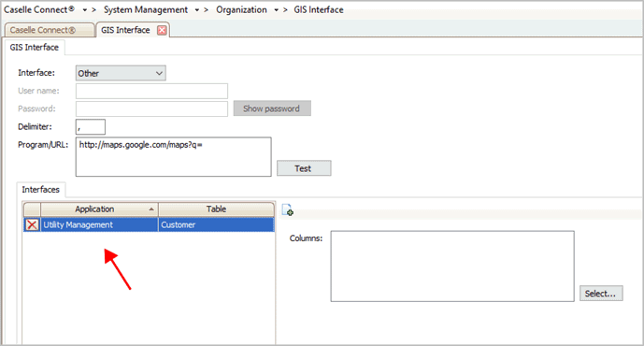The image size is (644, 346).
Task: Select the Utility Management application cell
Action: click(99, 224)
